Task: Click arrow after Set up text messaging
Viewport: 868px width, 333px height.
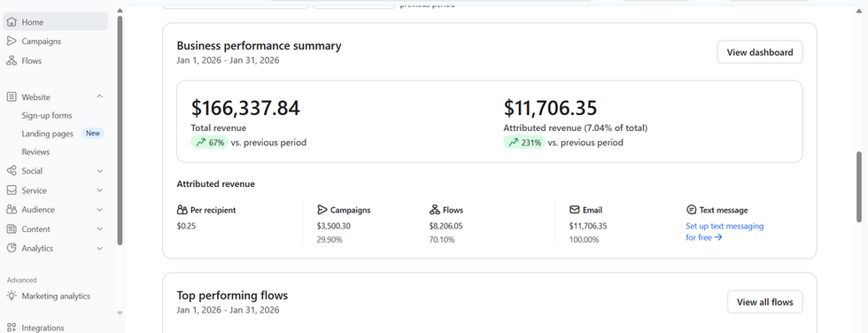Action: [718, 237]
